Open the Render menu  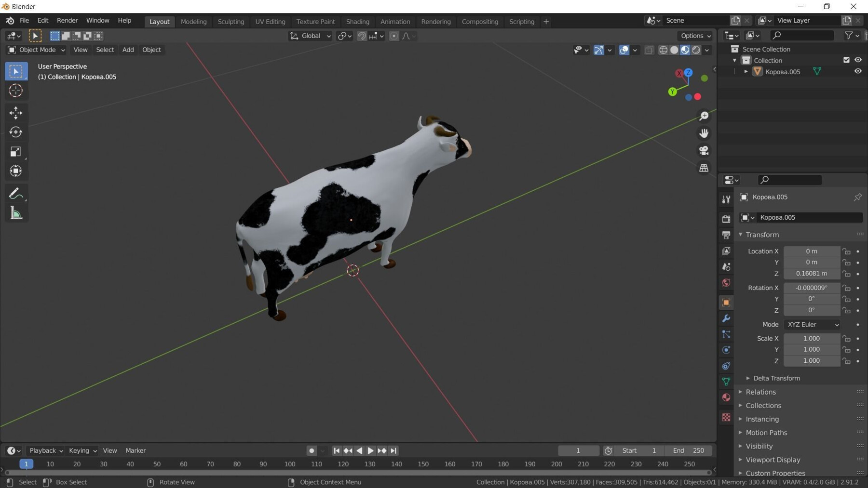coord(67,21)
